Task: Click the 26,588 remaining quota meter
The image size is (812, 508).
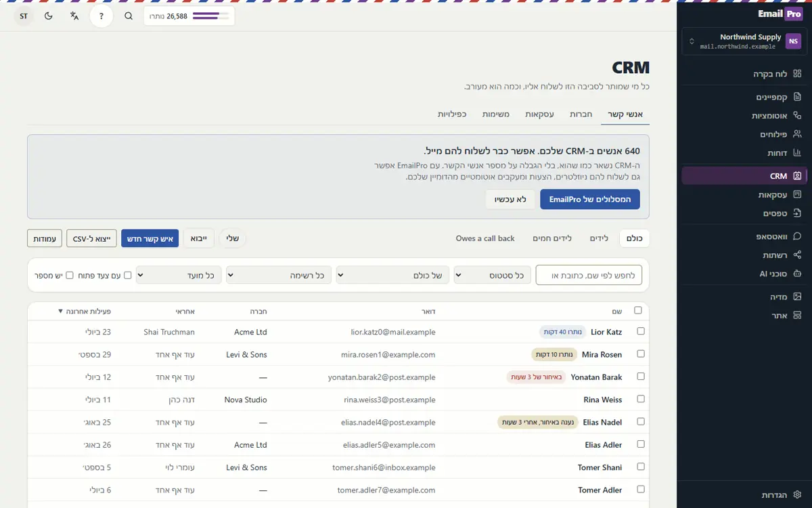Action: point(189,16)
